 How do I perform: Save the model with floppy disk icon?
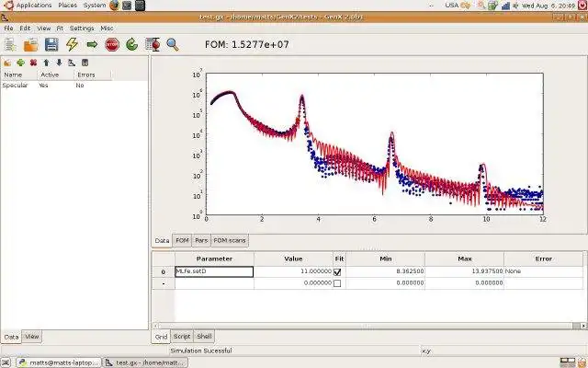click(x=51, y=45)
